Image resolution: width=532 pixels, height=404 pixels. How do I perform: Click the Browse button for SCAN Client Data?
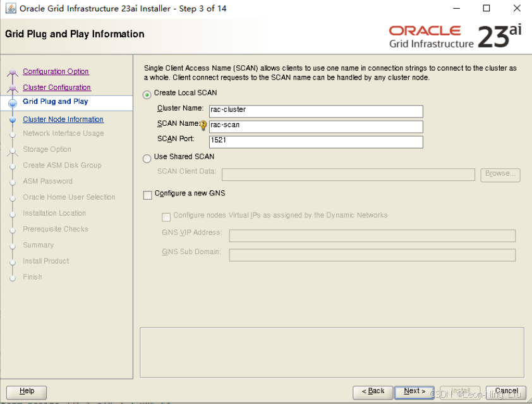(x=500, y=174)
